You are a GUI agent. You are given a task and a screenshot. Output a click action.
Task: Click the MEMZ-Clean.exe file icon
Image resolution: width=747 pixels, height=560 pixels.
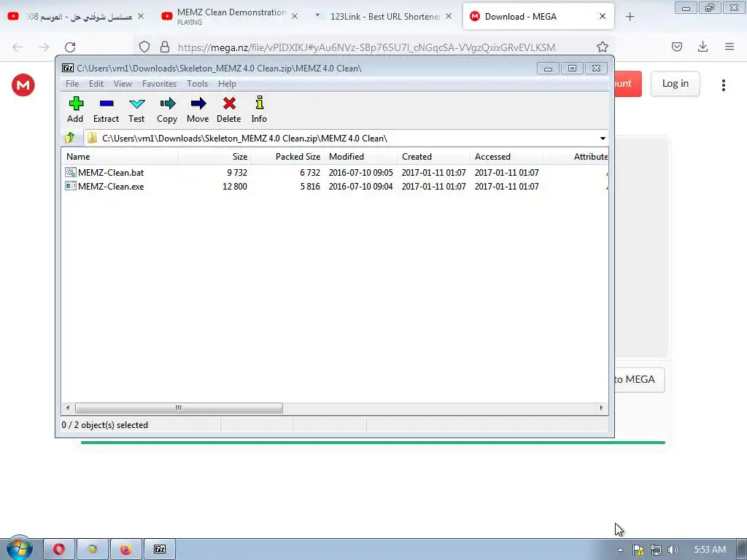pyautogui.click(x=71, y=186)
